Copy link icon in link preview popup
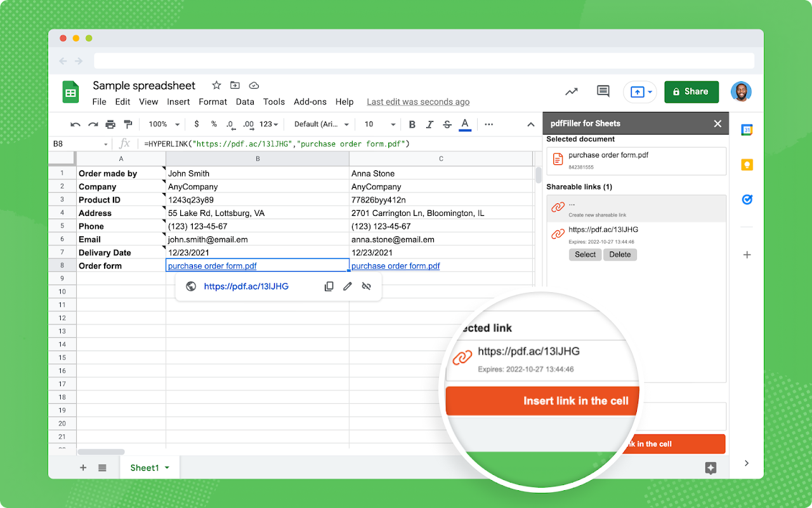This screenshot has height=508, width=812. [x=329, y=286]
